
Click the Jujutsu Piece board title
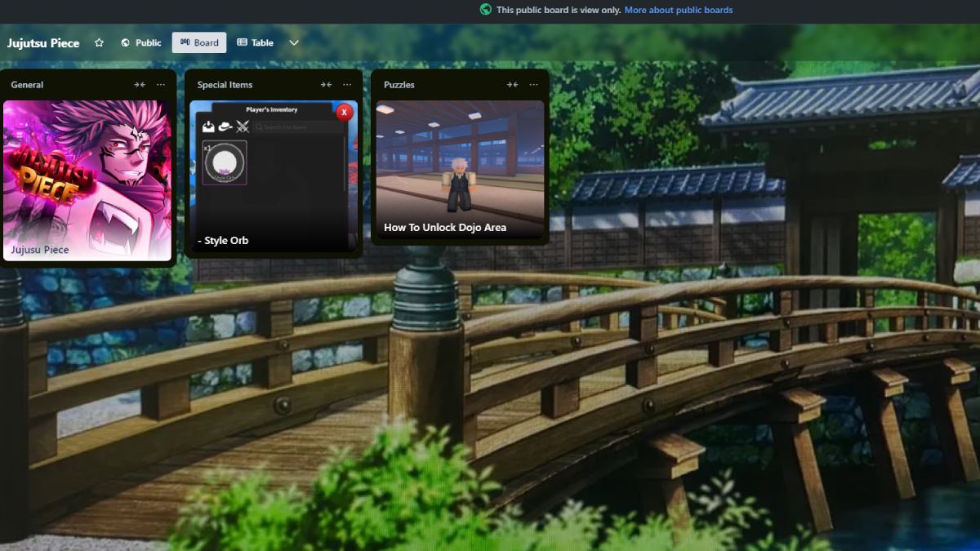pyautogui.click(x=43, y=42)
